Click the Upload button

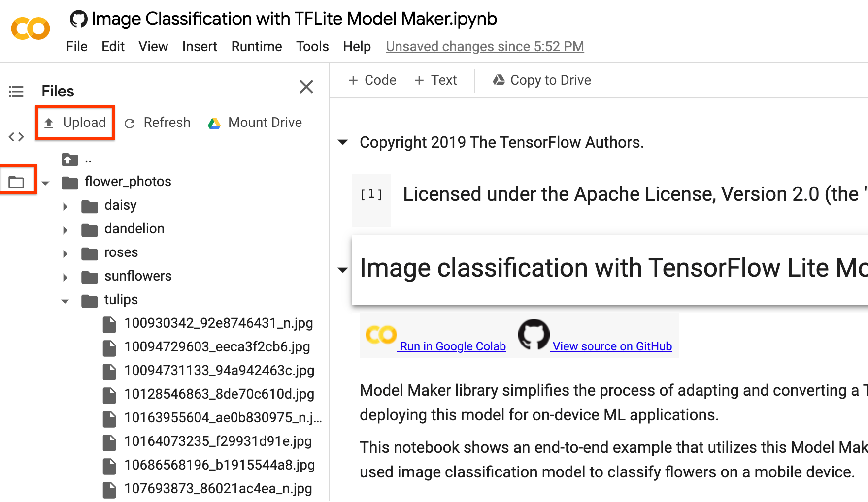coord(75,123)
